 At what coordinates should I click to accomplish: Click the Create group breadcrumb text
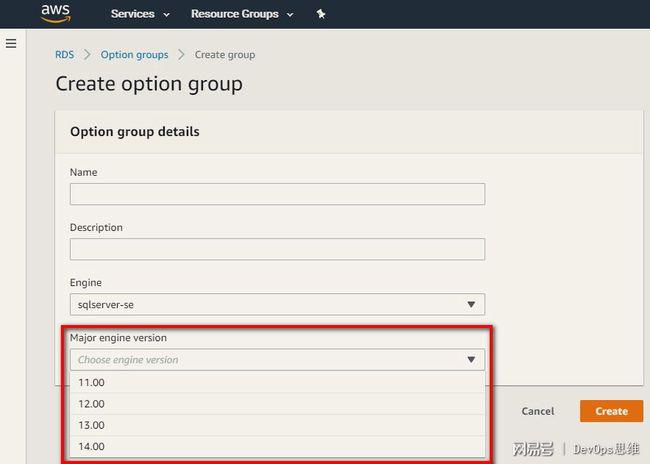pyautogui.click(x=225, y=55)
